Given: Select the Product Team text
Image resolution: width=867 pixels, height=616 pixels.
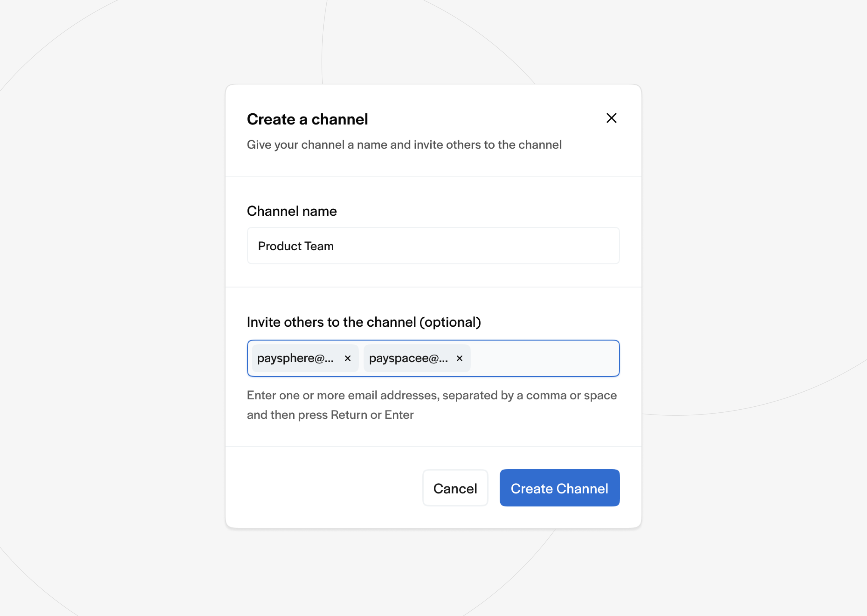Looking at the screenshot, I should pyautogui.click(x=296, y=246).
